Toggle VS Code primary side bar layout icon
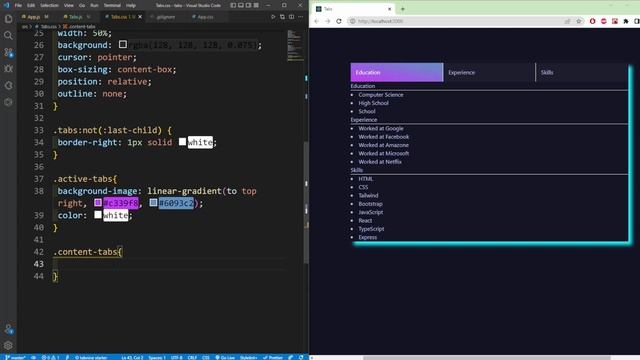 click(233, 5)
